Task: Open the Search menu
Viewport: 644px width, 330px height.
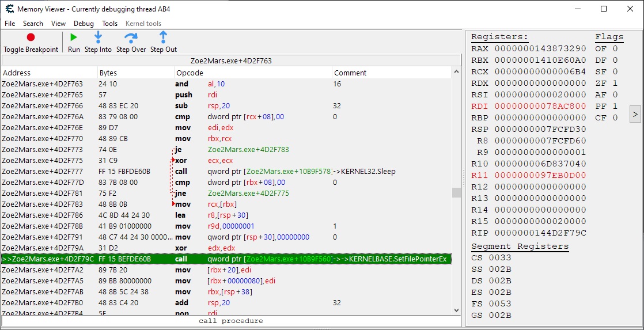Action: pos(33,24)
